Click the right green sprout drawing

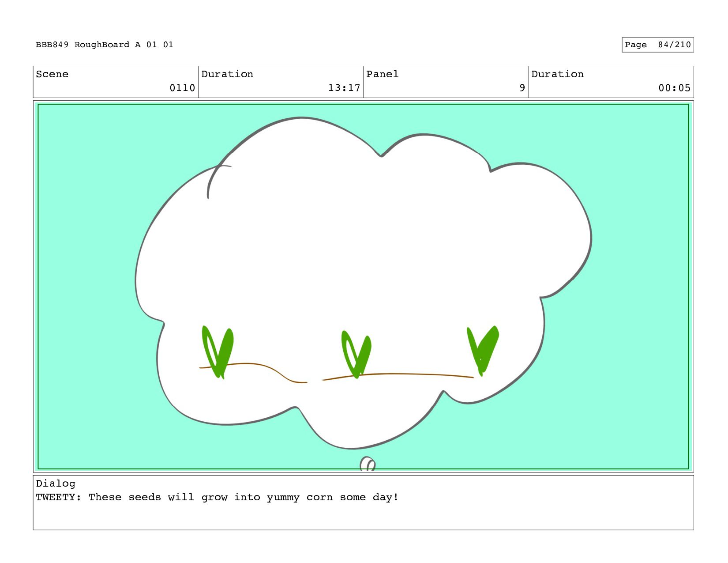[x=483, y=351]
